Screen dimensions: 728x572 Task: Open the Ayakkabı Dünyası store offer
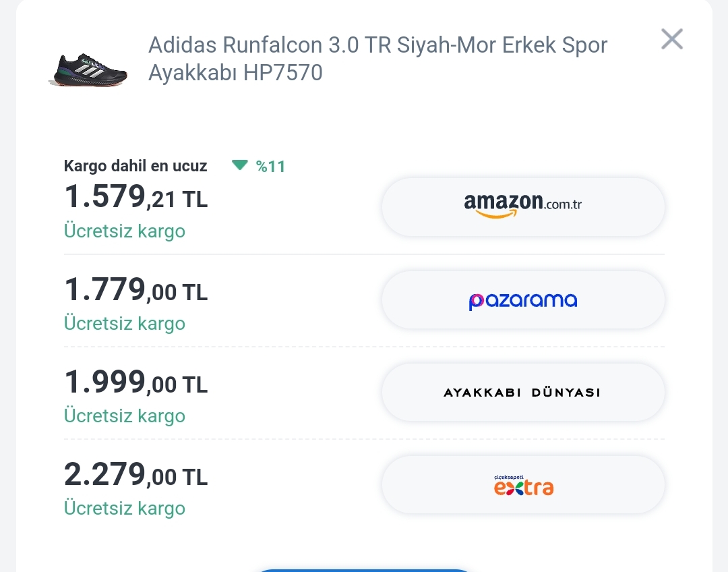point(523,393)
